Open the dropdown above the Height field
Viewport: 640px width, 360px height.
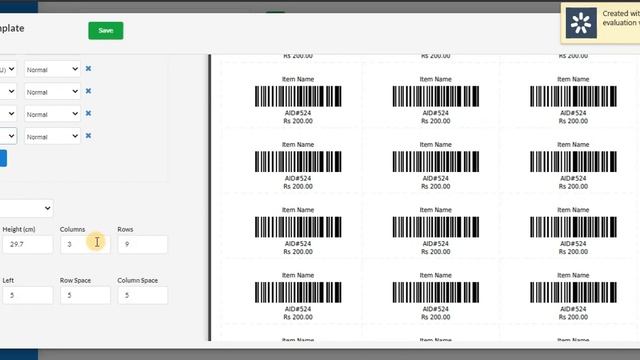tap(26, 209)
